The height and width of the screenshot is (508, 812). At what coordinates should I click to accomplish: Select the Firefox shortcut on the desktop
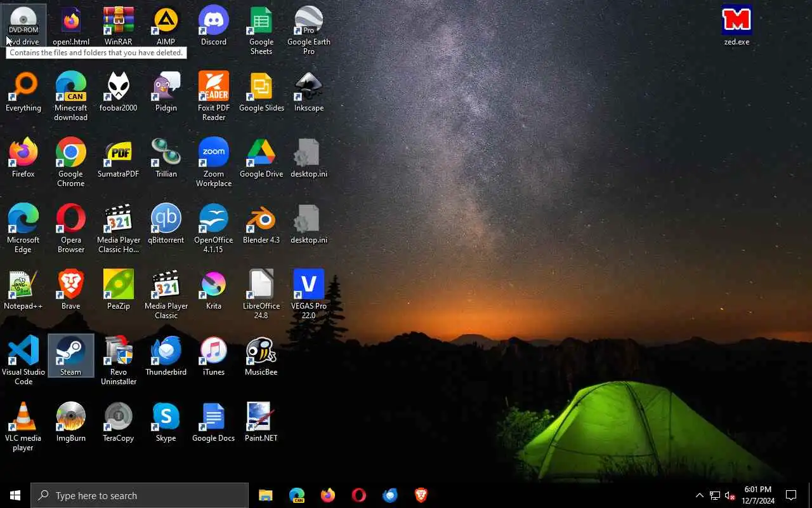pyautogui.click(x=23, y=158)
